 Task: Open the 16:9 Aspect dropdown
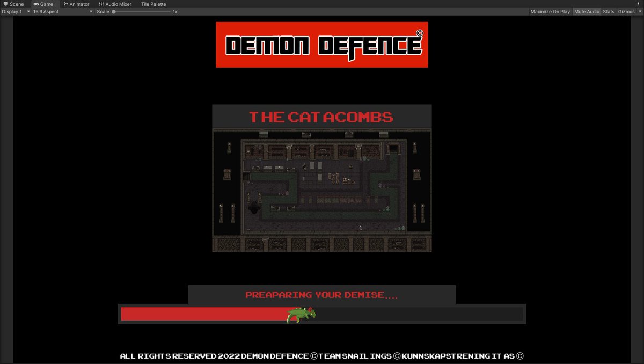(63, 11)
